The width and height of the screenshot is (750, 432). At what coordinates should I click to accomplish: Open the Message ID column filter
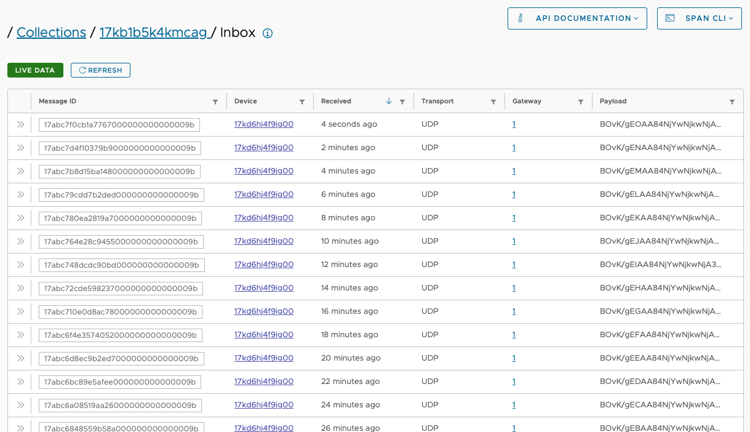pos(215,102)
